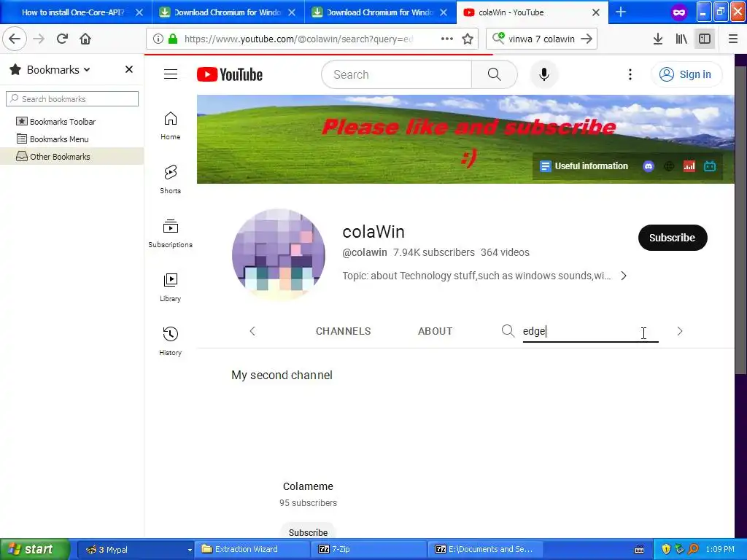Go back with the browser back arrow
The image size is (747, 560).
(15, 39)
